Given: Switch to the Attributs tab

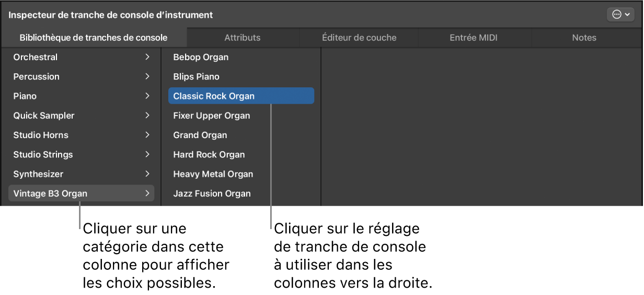Looking at the screenshot, I should point(243,38).
